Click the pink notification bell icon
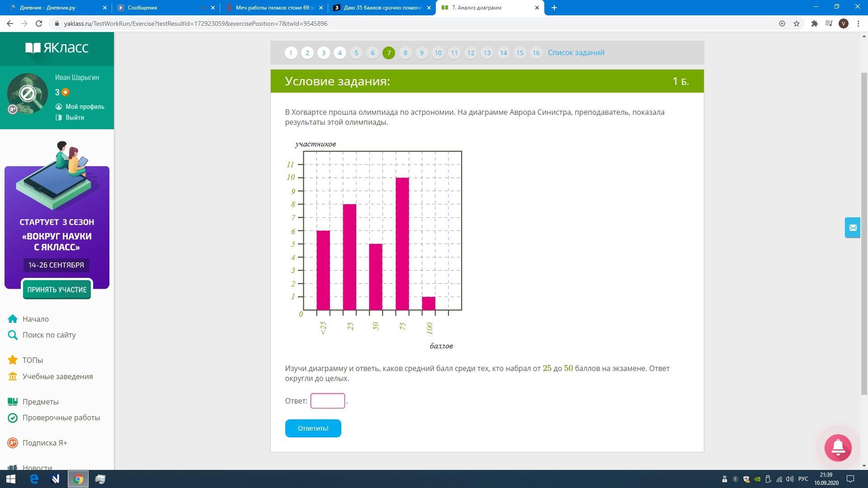 point(838,447)
